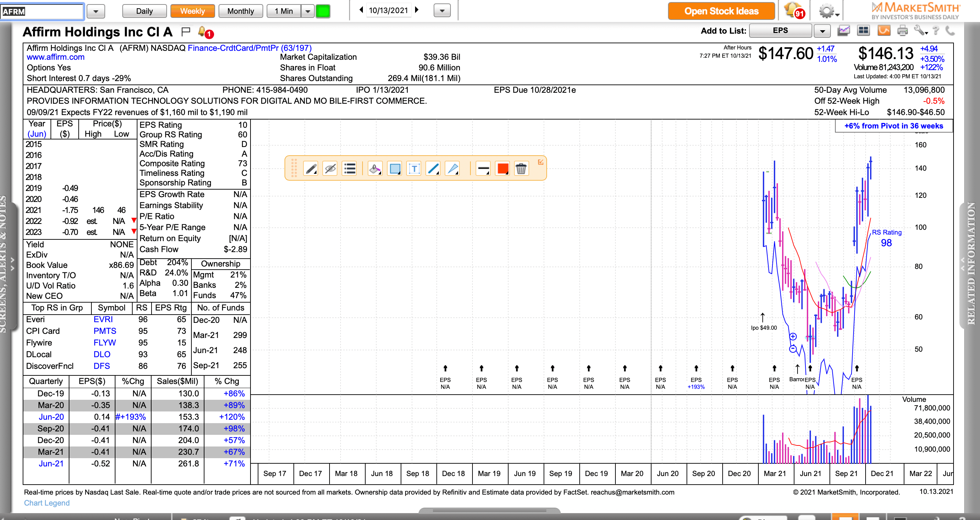Open DLO symbol in the group table
980x520 pixels.
click(x=102, y=354)
